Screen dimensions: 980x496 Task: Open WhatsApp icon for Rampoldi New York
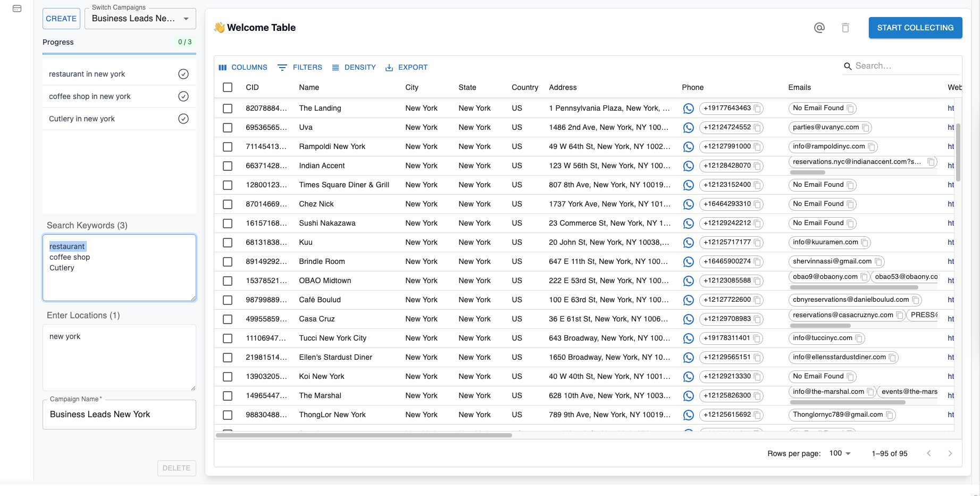(689, 147)
